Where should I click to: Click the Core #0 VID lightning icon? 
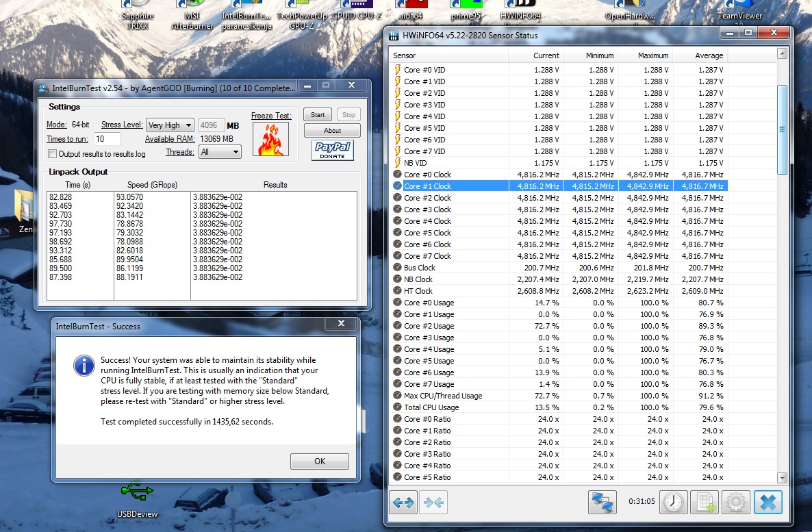click(397, 69)
